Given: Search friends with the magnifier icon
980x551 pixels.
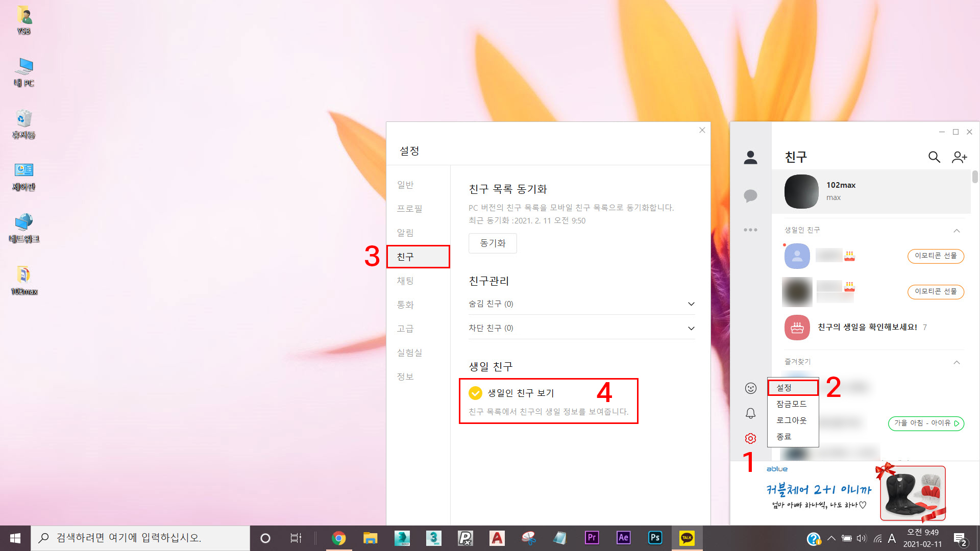Looking at the screenshot, I should point(934,157).
